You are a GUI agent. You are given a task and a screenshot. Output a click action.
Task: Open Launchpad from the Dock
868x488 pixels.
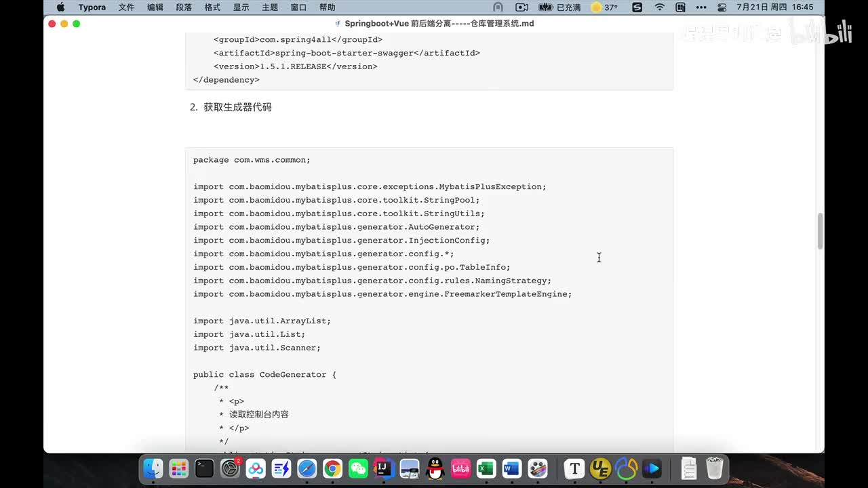click(179, 468)
